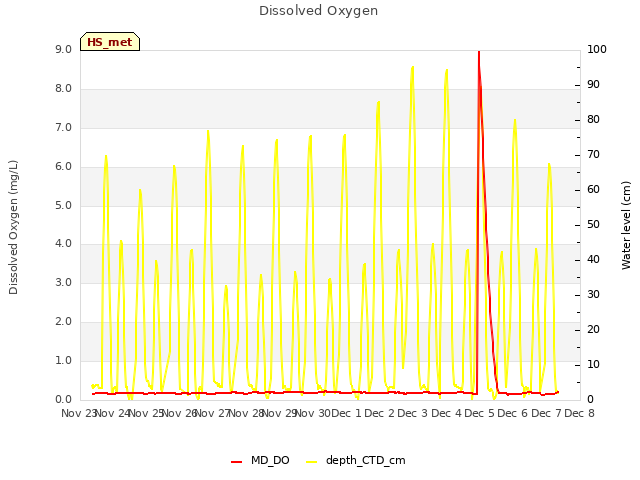Click the Water level (cm) axis label
Image resolution: width=640 pixels, height=480 pixels.
pos(626,225)
